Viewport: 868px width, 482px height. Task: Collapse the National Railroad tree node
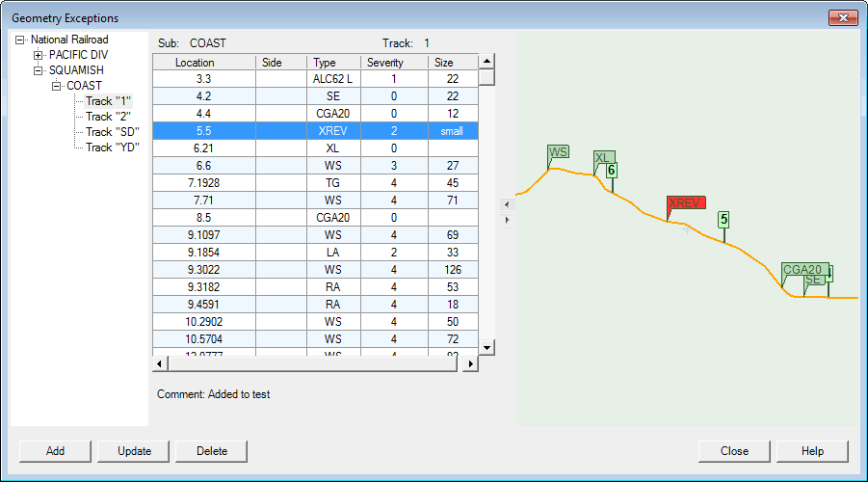click(20, 40)
